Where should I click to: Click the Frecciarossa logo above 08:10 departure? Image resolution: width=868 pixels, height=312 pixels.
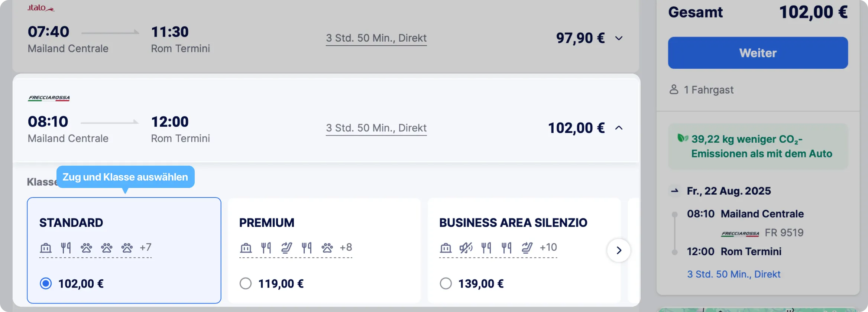pyautogui.click(x=49, y=98)
